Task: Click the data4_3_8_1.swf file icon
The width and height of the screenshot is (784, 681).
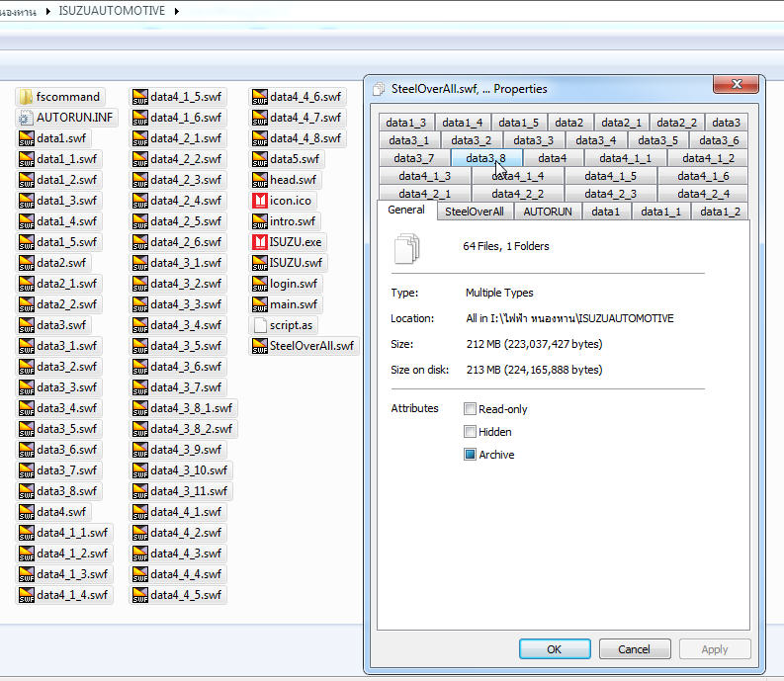Action: point(140,408)
